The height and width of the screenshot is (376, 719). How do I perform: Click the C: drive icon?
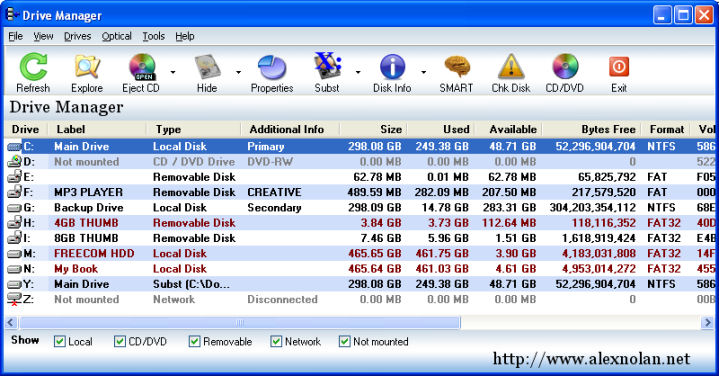coord(14,147)
